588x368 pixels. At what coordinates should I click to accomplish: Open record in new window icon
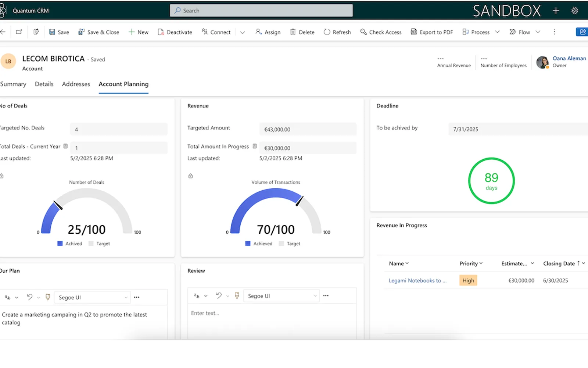click(x=19, y=32)
